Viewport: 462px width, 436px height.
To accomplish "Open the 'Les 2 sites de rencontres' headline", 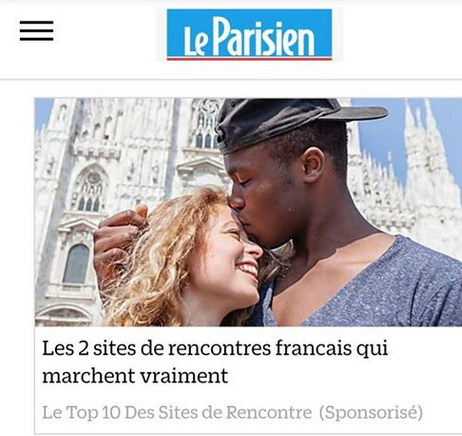I will click(215, 362).
